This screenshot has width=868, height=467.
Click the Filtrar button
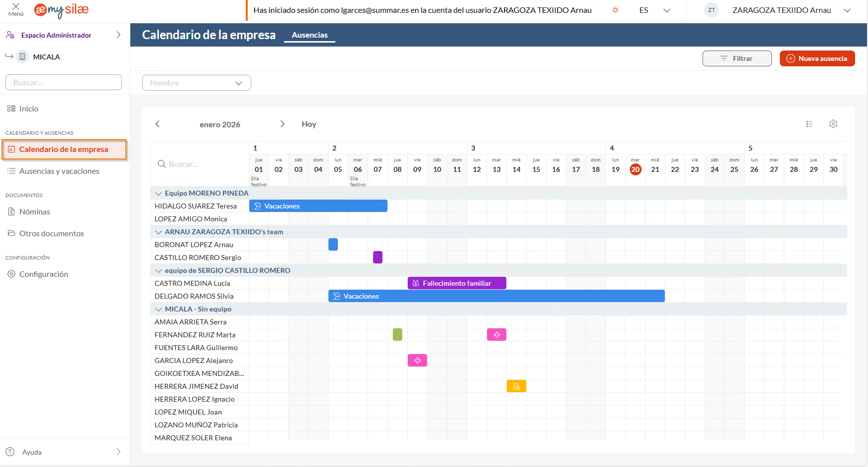[x=737, y=58]
